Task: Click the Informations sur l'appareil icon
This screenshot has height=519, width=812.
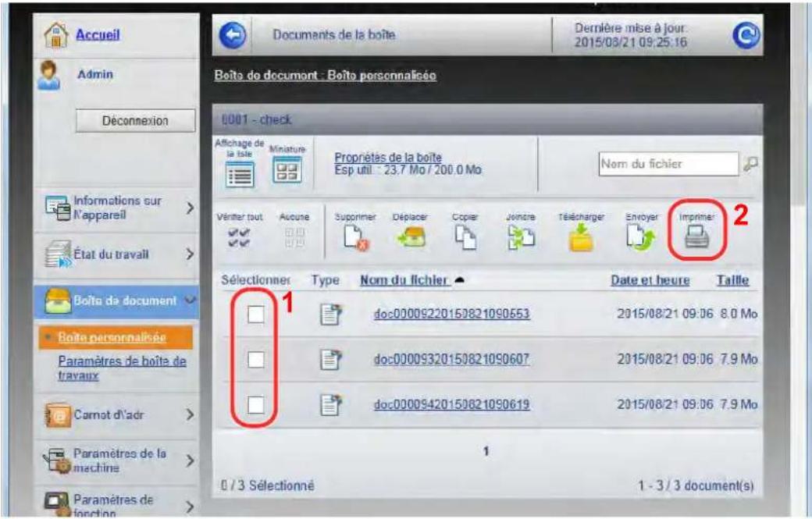Action: click(x=58, y=208)
